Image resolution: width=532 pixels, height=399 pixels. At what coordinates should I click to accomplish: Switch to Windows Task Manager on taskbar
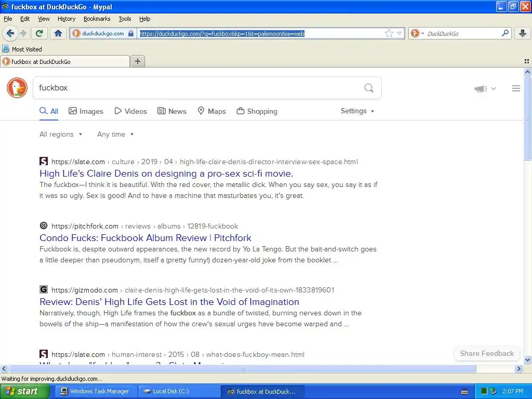click(x=96, y=391)
